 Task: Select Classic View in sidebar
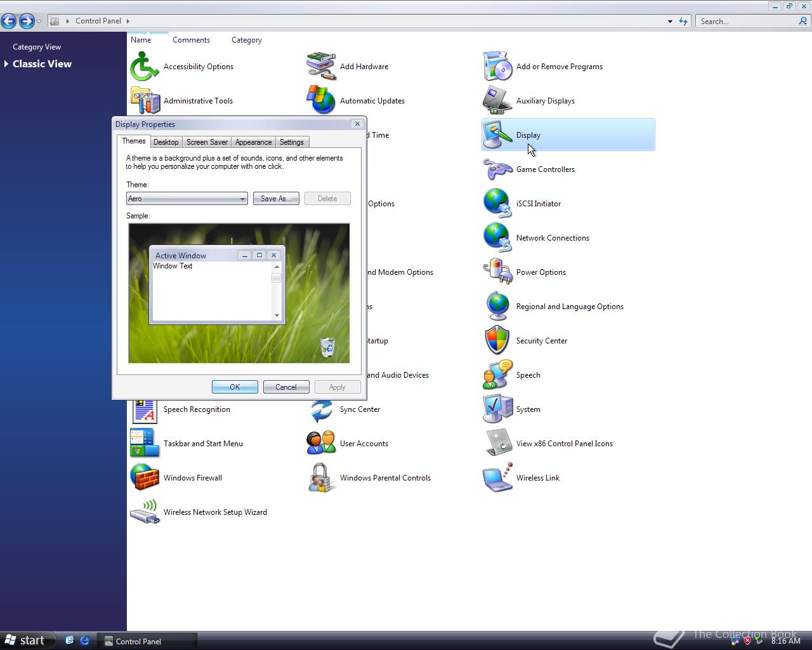[x=42, y=64]
